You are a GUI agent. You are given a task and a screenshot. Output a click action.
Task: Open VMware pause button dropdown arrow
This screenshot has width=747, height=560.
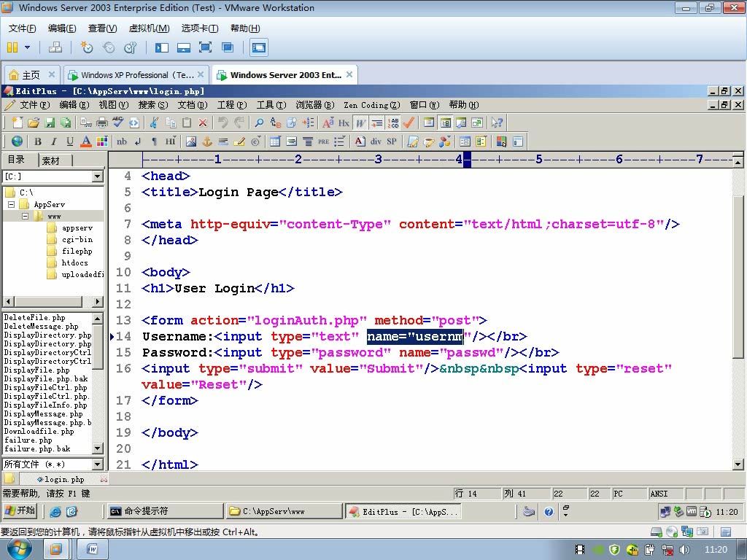click(27, 47)
